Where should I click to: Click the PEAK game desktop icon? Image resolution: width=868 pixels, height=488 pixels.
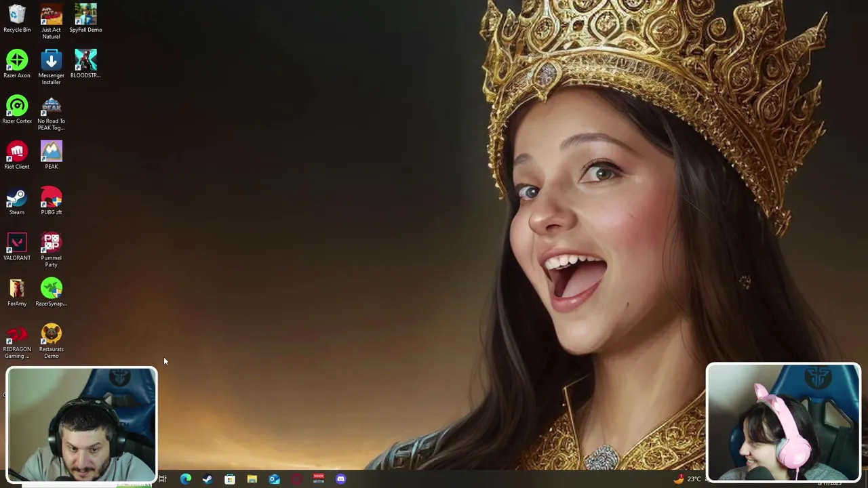point(51,155)
